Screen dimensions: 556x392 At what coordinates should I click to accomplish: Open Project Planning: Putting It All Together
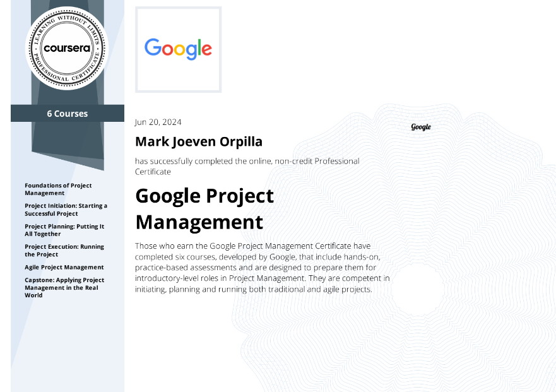64,230
